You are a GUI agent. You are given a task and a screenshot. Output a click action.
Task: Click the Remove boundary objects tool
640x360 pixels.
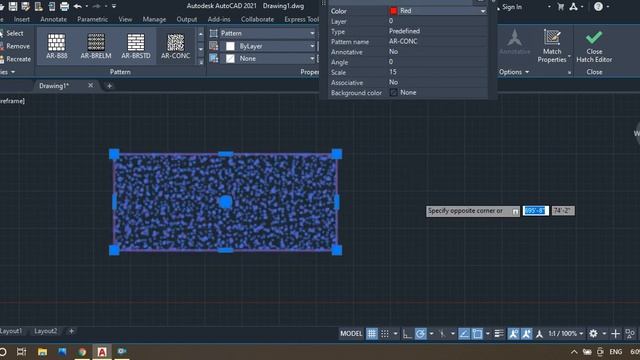[x=15, y=46]
